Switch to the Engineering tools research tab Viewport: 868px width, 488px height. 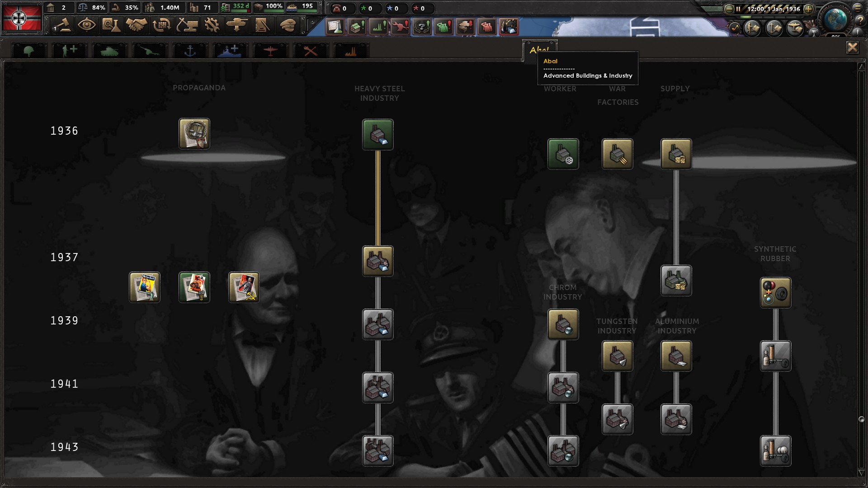pos(311,51)
